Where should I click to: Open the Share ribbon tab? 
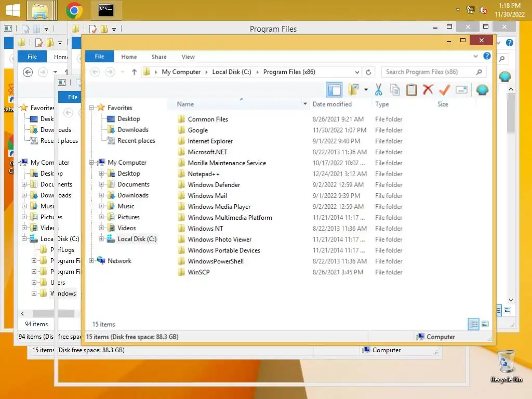tap(159, 57)
